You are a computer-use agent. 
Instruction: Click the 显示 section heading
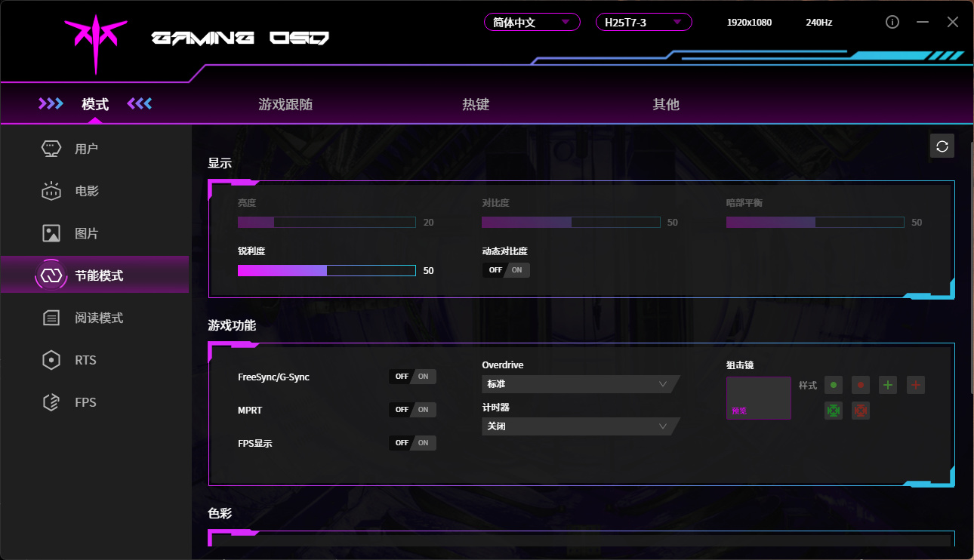(220, 163)
